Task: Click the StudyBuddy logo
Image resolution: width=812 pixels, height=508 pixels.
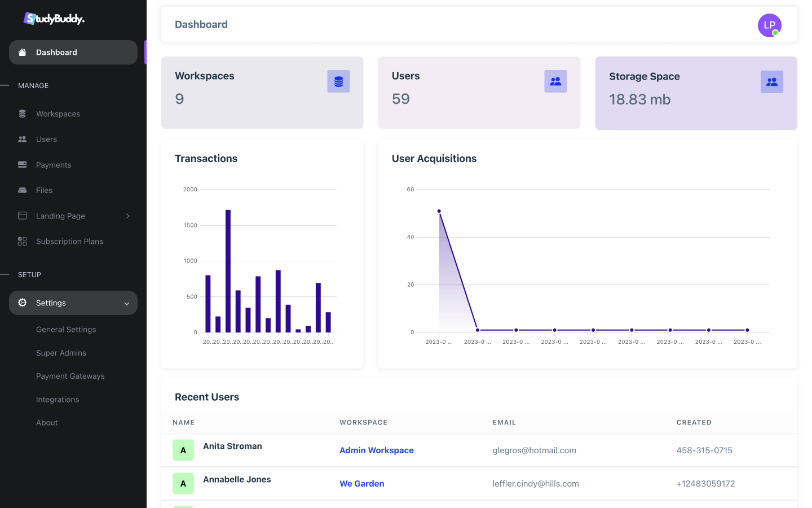Action: 54,19
